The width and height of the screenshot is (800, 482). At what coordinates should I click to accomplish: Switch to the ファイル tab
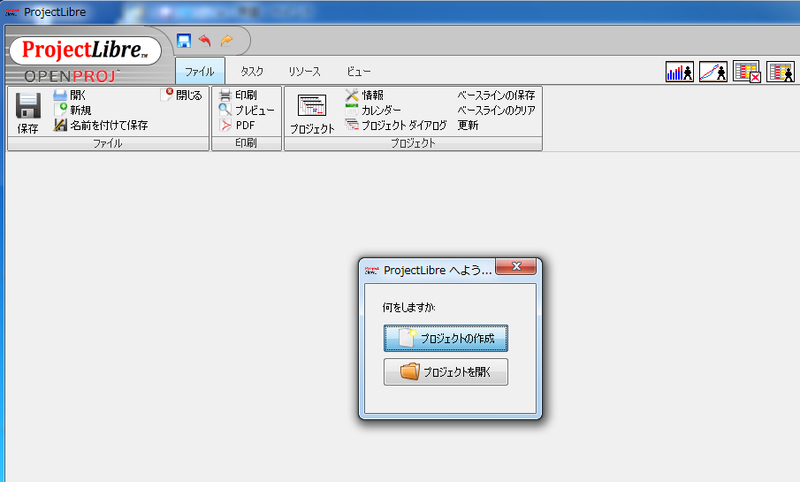[200, 71]
